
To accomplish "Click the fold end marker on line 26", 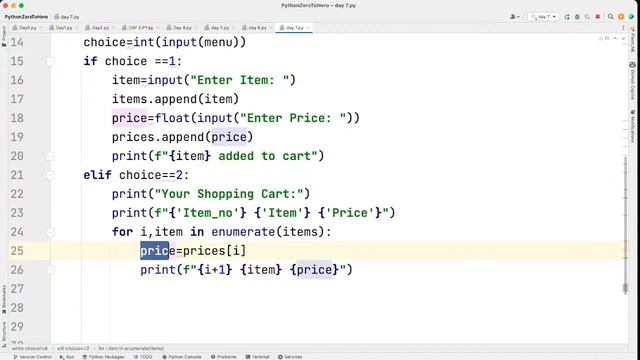I will click(x=50, y=270).
